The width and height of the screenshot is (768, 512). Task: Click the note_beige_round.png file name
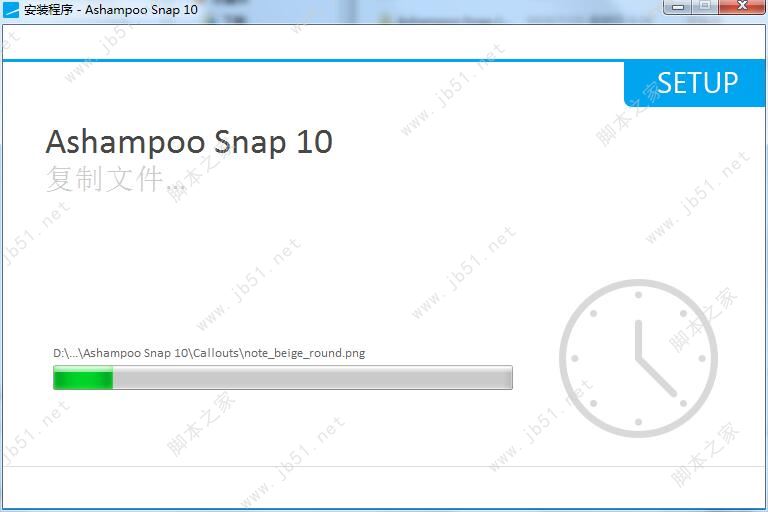pos(305,353)
